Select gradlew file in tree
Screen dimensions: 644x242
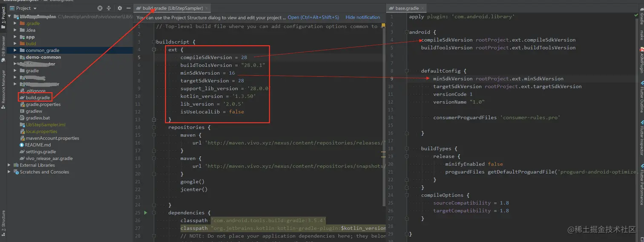click(31, 111)
